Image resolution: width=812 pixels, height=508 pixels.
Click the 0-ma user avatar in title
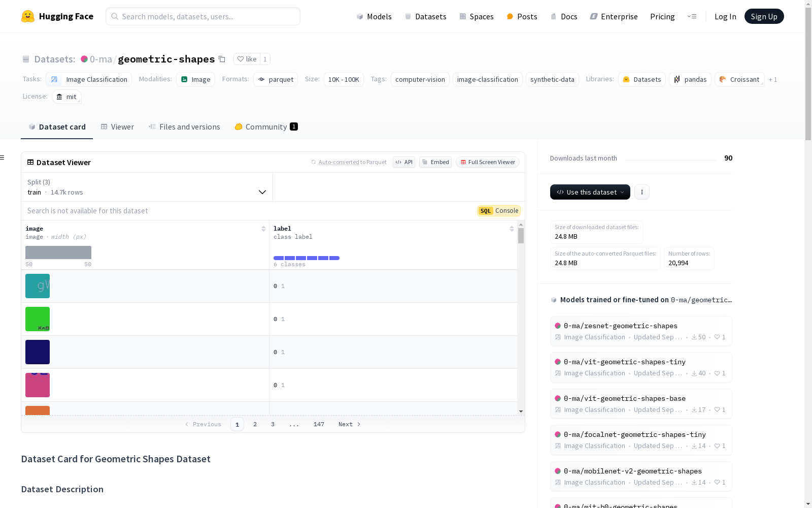coord(84,59)
